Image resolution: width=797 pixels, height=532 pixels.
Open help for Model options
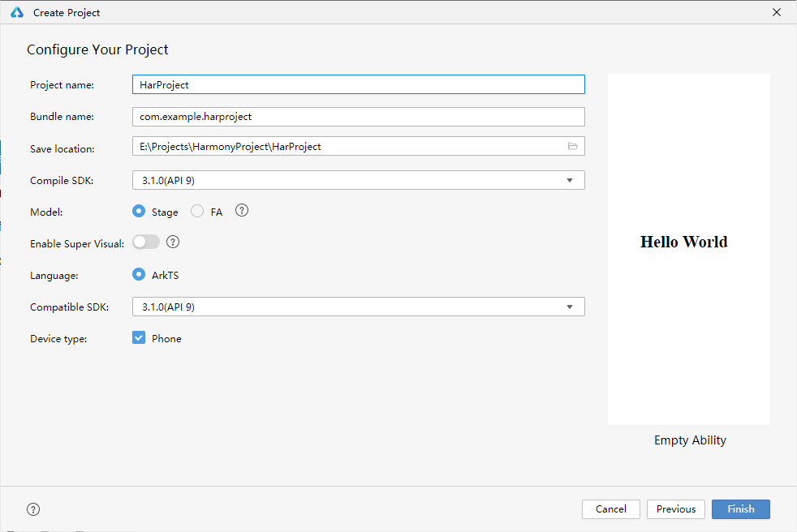(242, 210)
